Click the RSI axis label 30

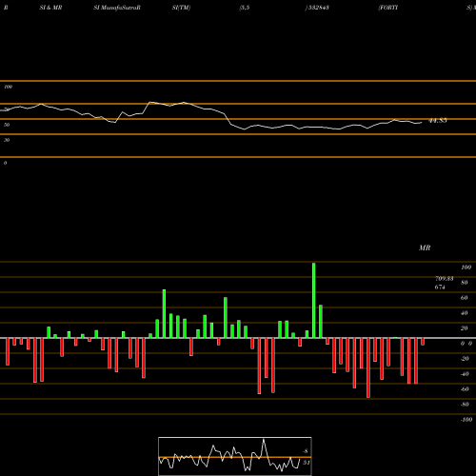(7, 140)
